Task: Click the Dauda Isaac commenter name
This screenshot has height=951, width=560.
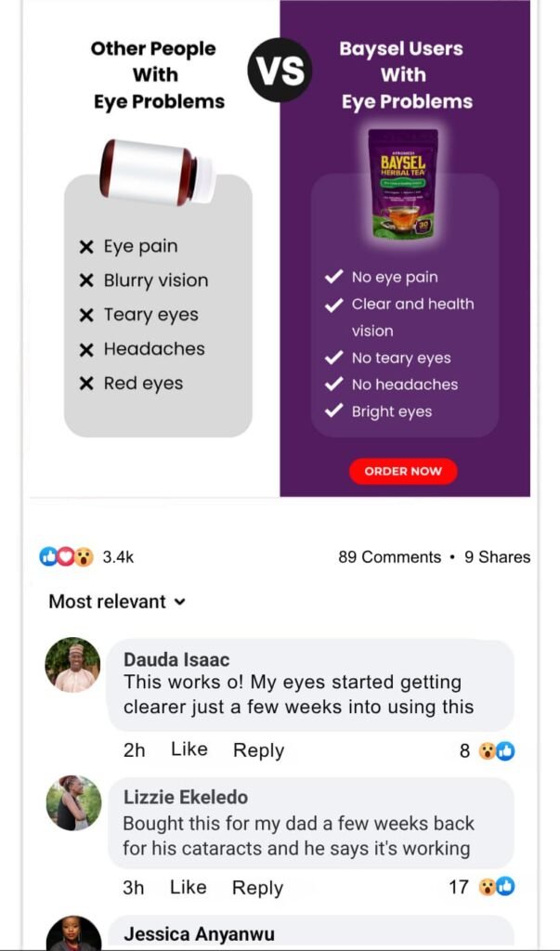Action: (176, 659)
